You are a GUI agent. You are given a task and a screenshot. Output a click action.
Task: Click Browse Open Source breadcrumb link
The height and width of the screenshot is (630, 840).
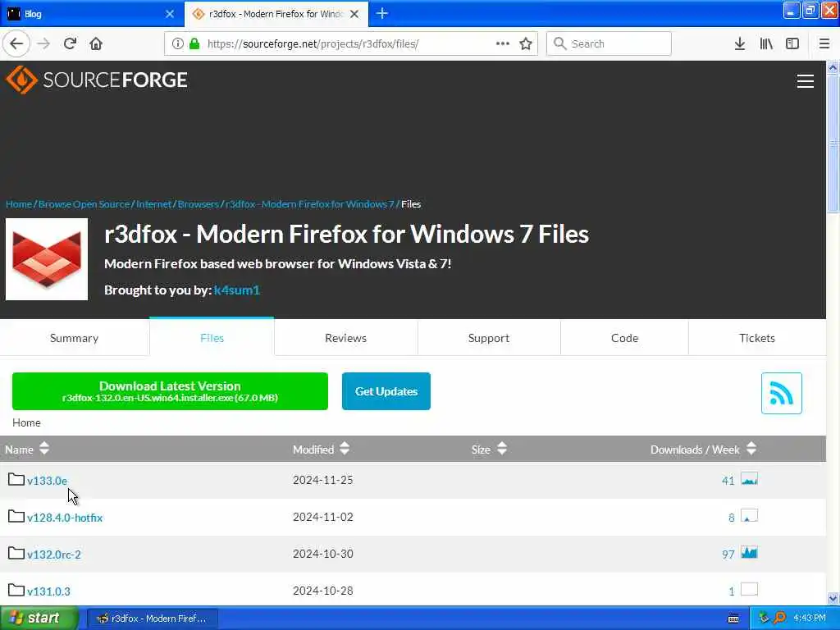coord(84,204)
